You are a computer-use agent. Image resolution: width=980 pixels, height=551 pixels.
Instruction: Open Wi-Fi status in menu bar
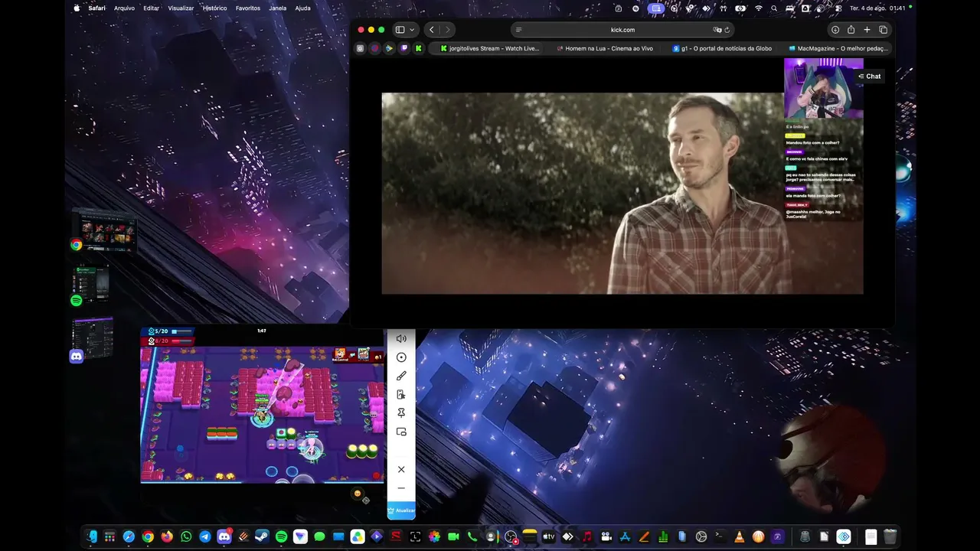tap(759, 8)
